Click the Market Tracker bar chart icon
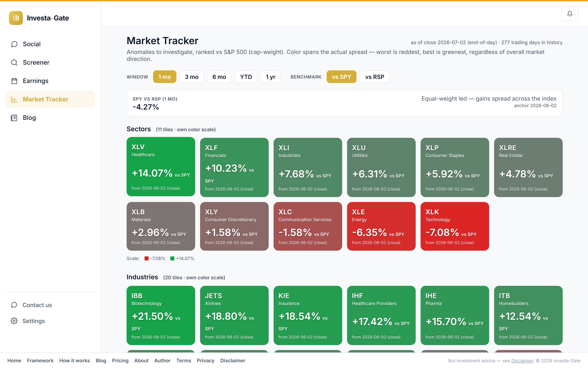This screenshot has width=588, height=368. pos(14,99)
